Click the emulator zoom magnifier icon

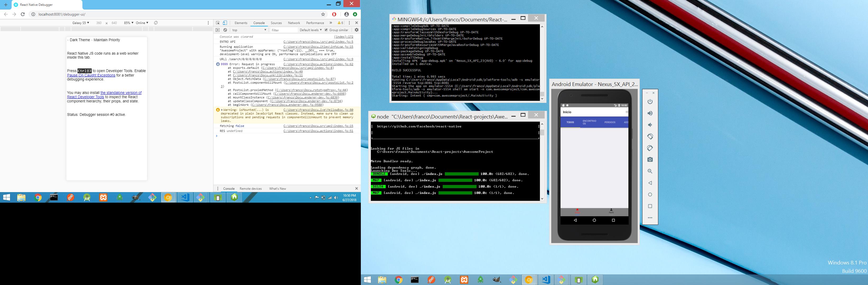[x=650, y=171]
